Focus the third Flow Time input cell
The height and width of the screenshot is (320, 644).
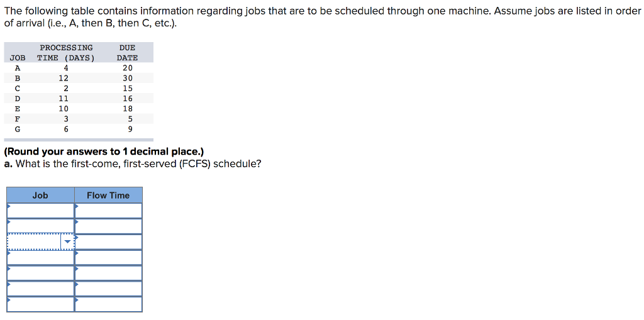pyautogui.click(x=108, y=242)
